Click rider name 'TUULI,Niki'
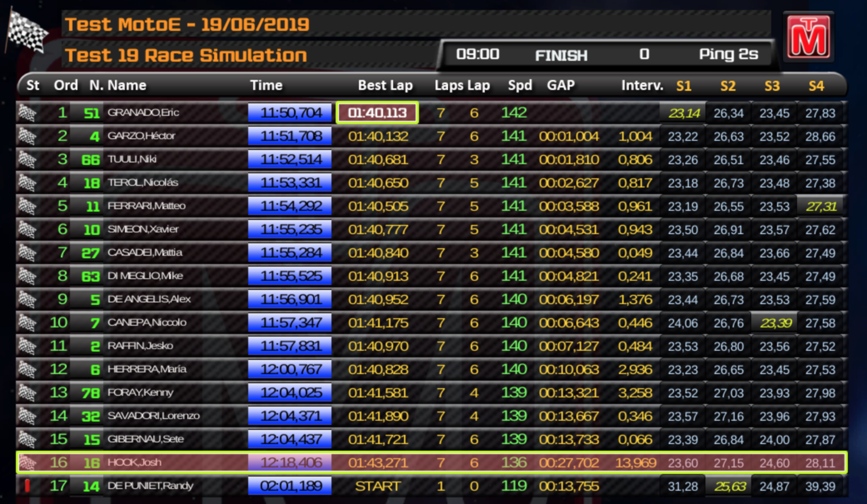 tap(132, 159)
